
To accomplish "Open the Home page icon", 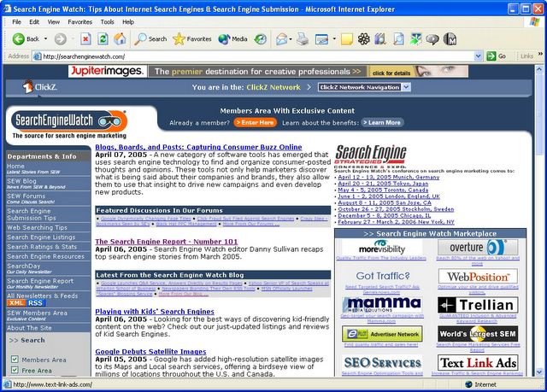I will (x=120, y=38).
